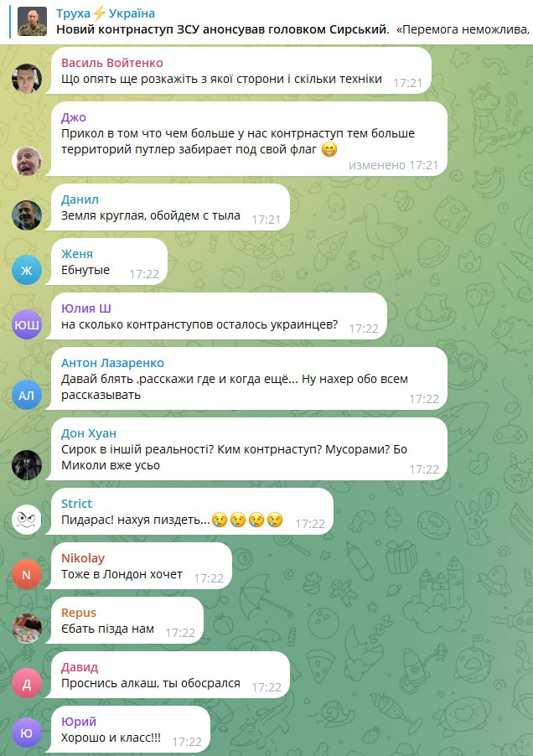Open Repus's photo avatar
Image resolution: width=533 pixels, height=756 pixels.
tap(27, 629)
